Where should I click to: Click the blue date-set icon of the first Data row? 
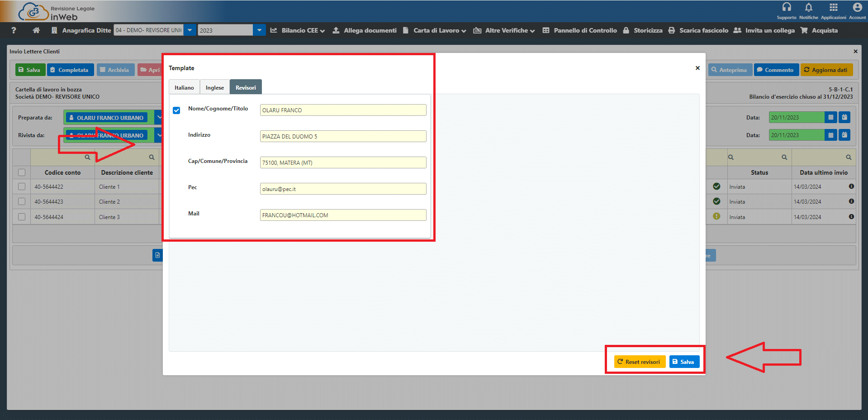click(844, 118)
